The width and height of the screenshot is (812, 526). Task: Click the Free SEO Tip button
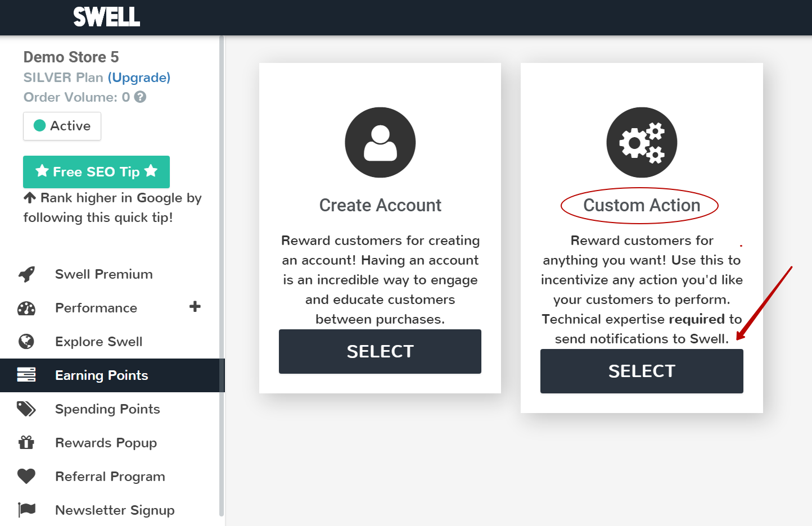coord(96,172)
